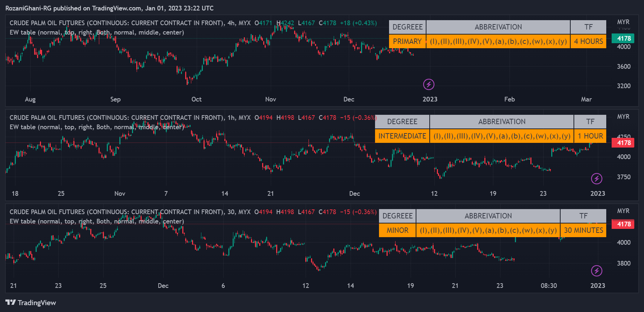This screenshot has height=312, width=644.
Task: Click the MYR currency label on the 4h chart
Action: (624, 22)
